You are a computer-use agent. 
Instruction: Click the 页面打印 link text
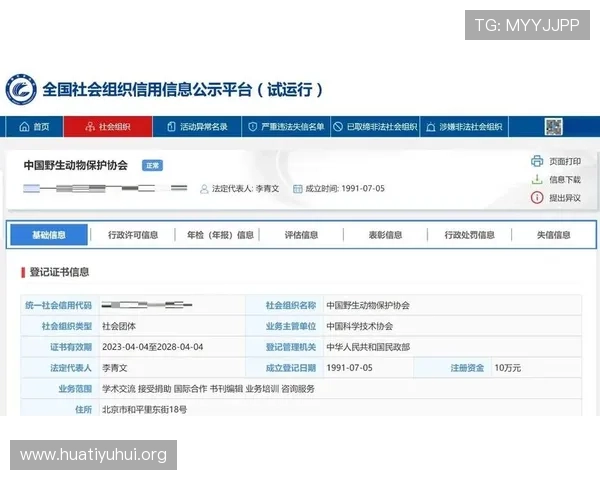(565, 162)
